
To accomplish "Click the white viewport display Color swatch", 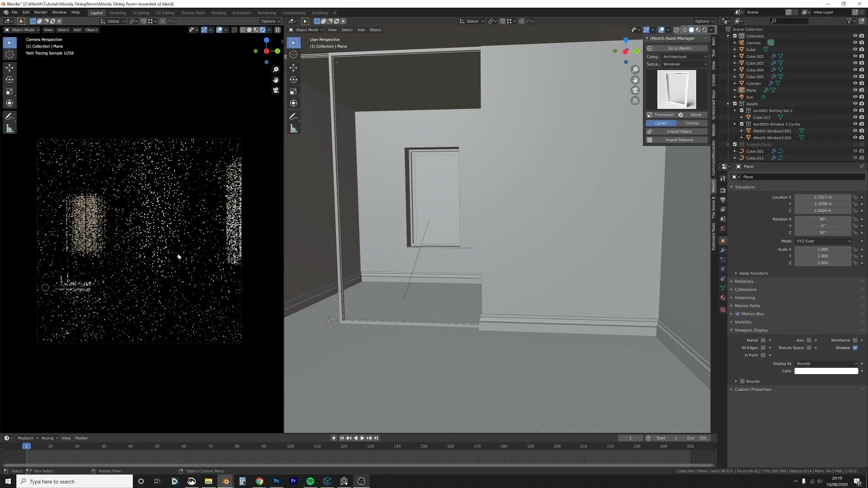I will 826,371.
